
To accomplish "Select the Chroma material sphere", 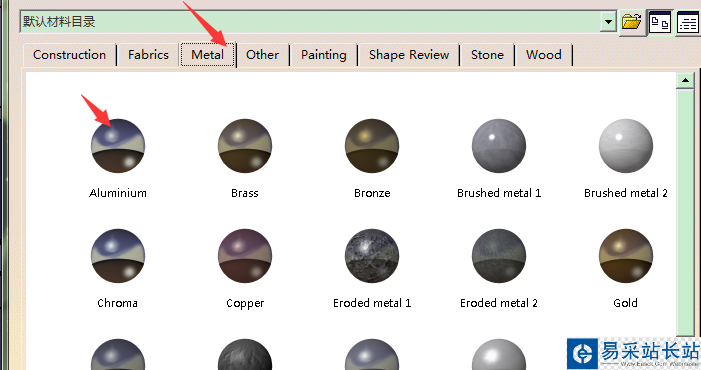I will 118,256.
